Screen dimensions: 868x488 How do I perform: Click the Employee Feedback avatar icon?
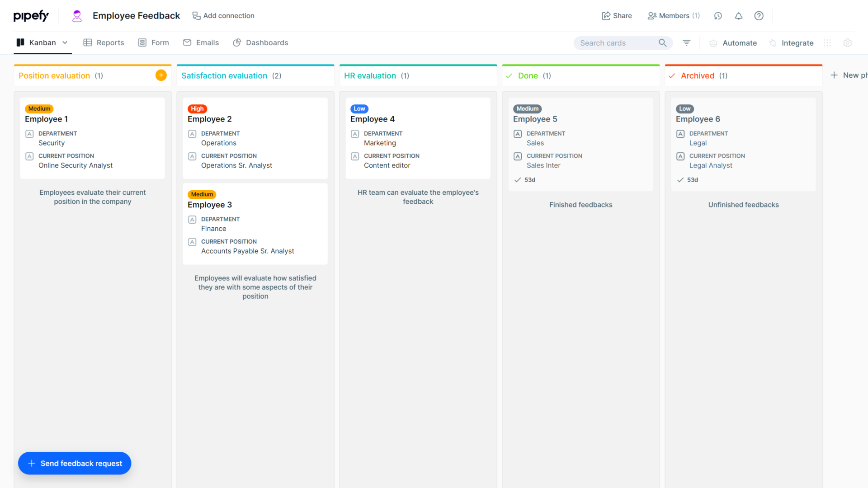point(77,15)
